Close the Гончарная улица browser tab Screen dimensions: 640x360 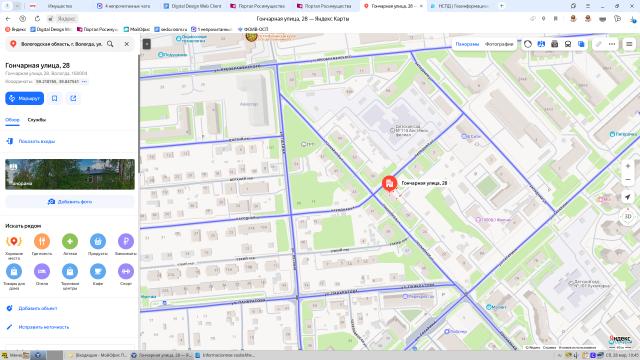421,6
